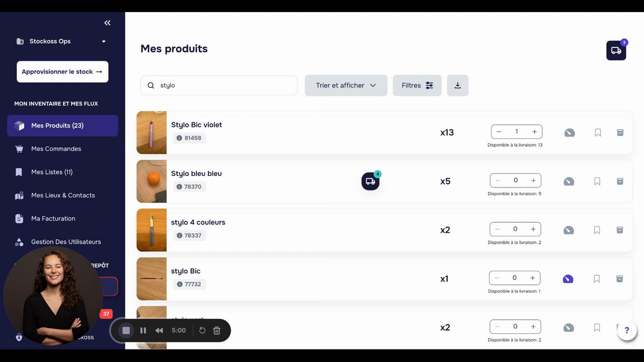Toggle the active purple gauge for stylo Bic
Viewport: 644px width, 362px height.
568,279
